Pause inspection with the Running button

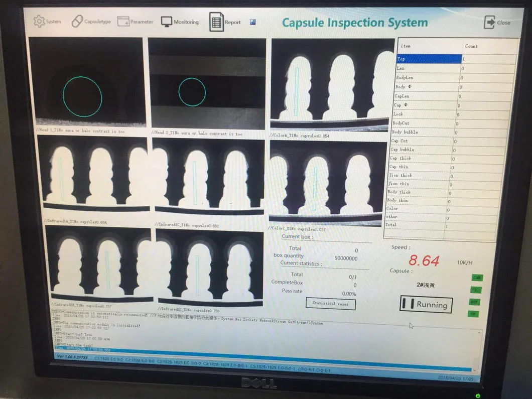click(426, 305)
